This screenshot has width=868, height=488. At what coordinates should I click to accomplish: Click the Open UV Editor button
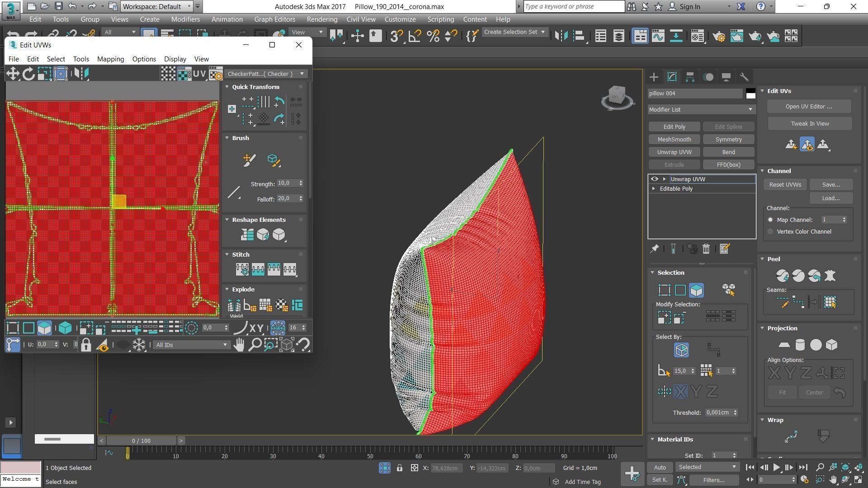click(808, 107)
